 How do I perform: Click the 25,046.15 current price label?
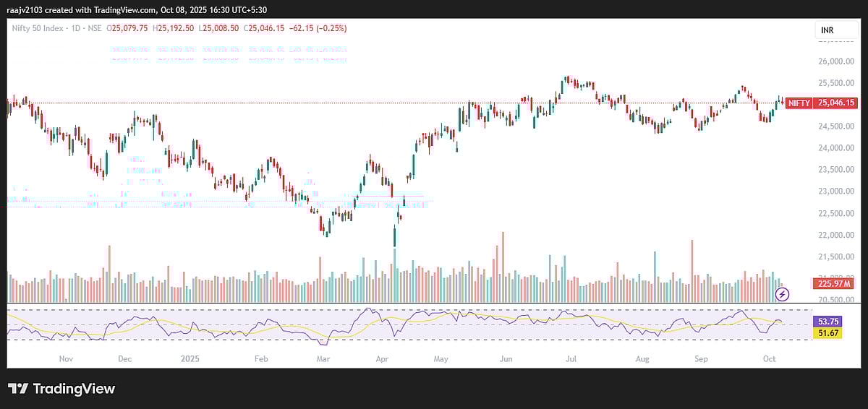pos(835,103)
